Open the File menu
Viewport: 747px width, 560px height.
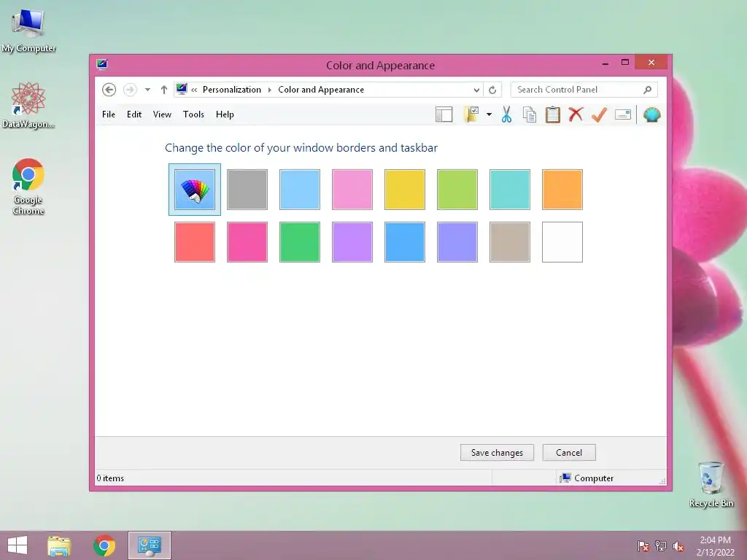pyautogui.click(x=109, y=114)
